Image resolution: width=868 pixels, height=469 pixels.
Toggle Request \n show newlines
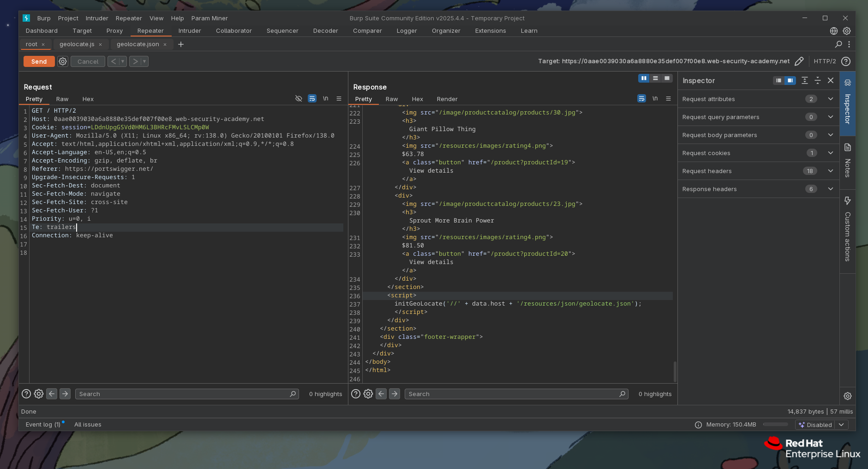click(x=326, y=98)
